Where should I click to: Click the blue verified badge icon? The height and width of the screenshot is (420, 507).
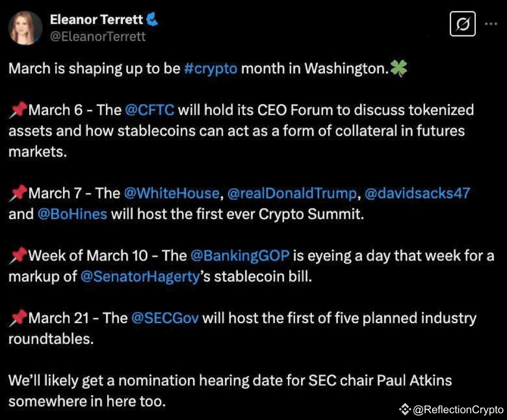click(152, 19)
